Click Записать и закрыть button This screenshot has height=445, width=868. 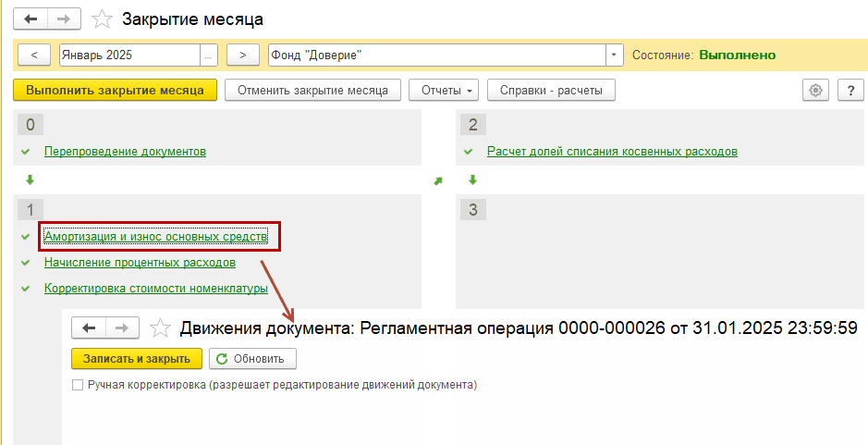tap(137, 359)
